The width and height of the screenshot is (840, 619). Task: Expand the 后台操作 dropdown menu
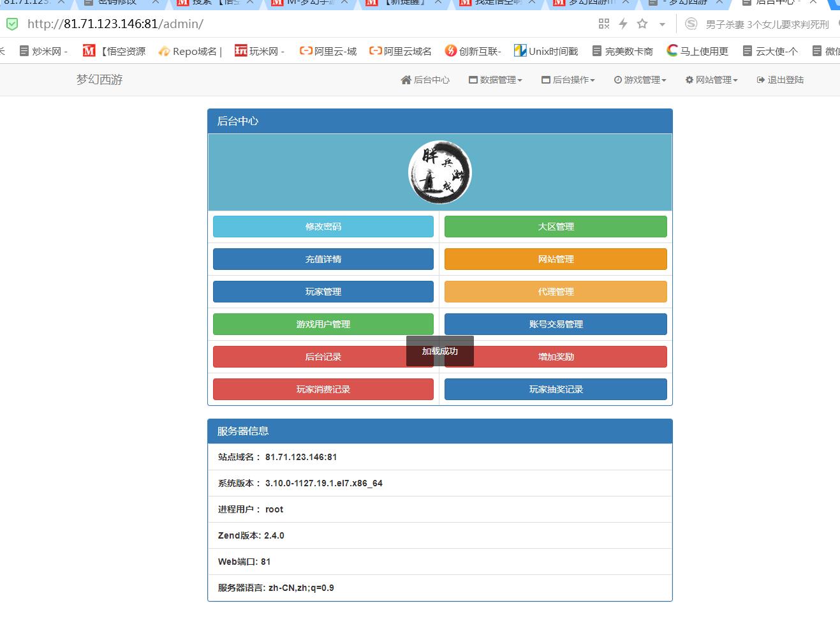click(x=568, y=80)
